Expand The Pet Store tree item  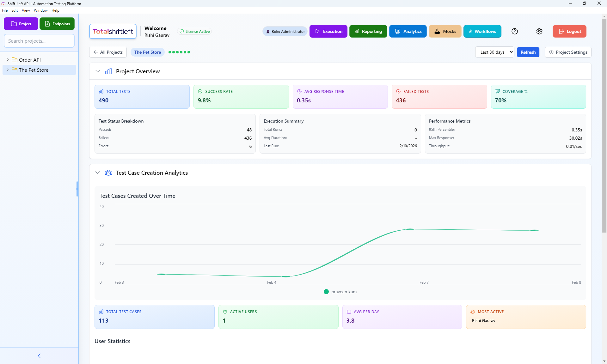[x=8, y=70]
